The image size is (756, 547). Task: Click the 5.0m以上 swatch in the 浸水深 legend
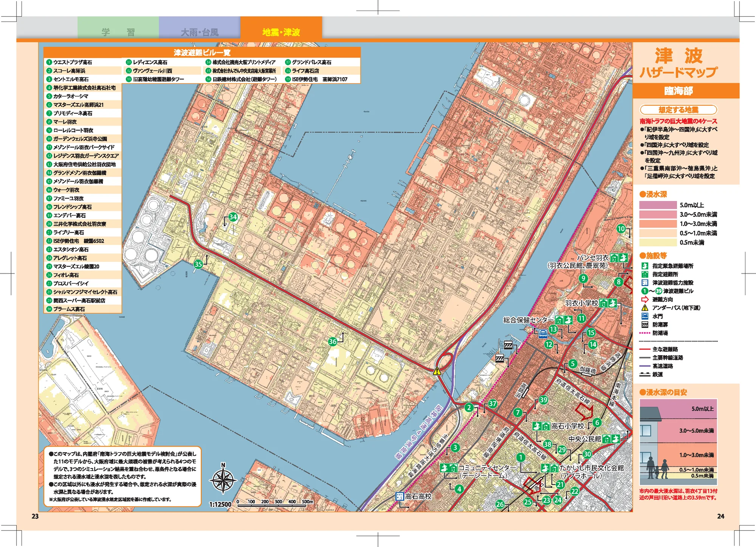pos(658,205)
